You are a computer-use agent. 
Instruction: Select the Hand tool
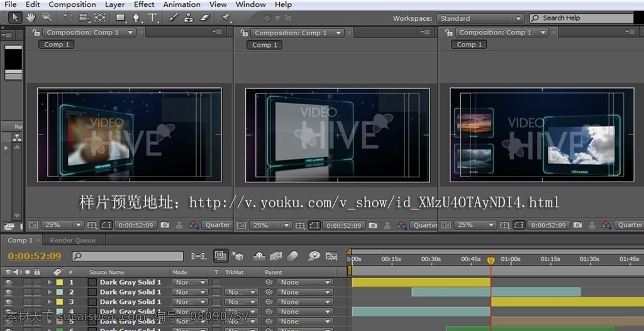coord(31,18)
